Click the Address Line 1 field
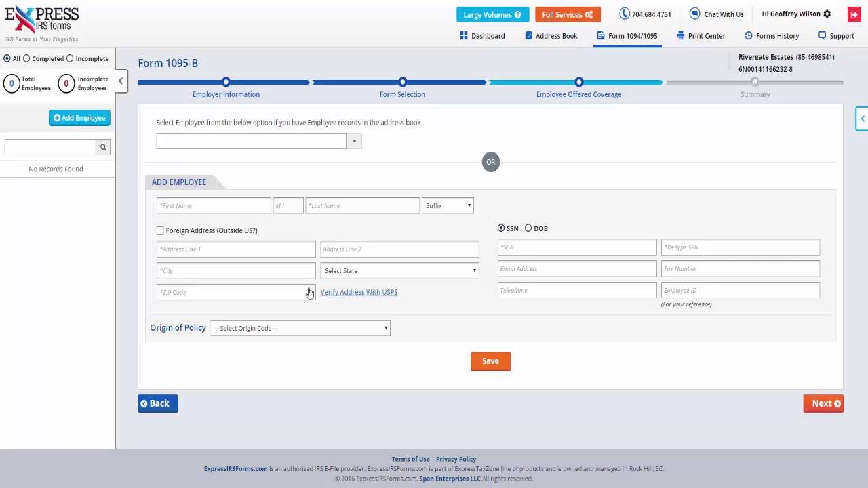Image resolution: width=868 pixels, height=488 pixels. click(x=236, y=249)
